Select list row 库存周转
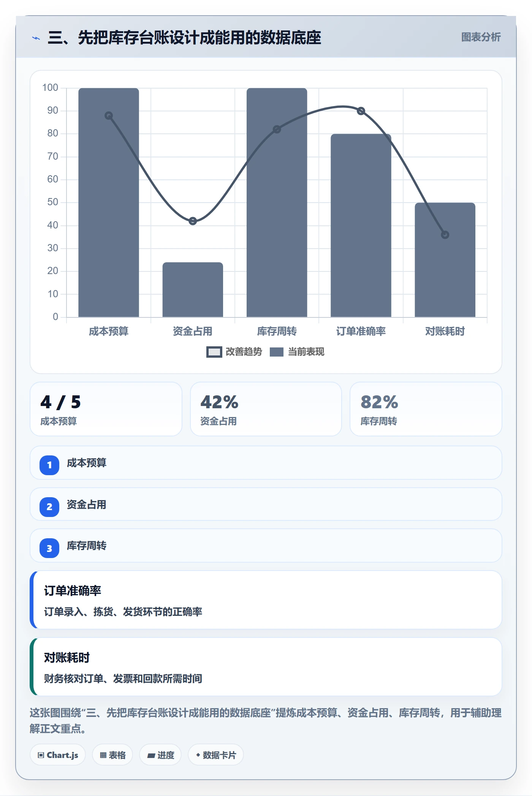The width and height of the screenshot is (532, 796). point(266,545)
